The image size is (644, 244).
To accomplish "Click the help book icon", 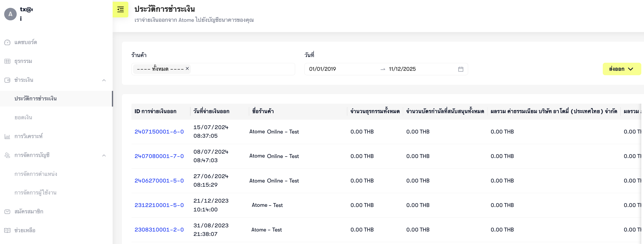I will point(7,230).
